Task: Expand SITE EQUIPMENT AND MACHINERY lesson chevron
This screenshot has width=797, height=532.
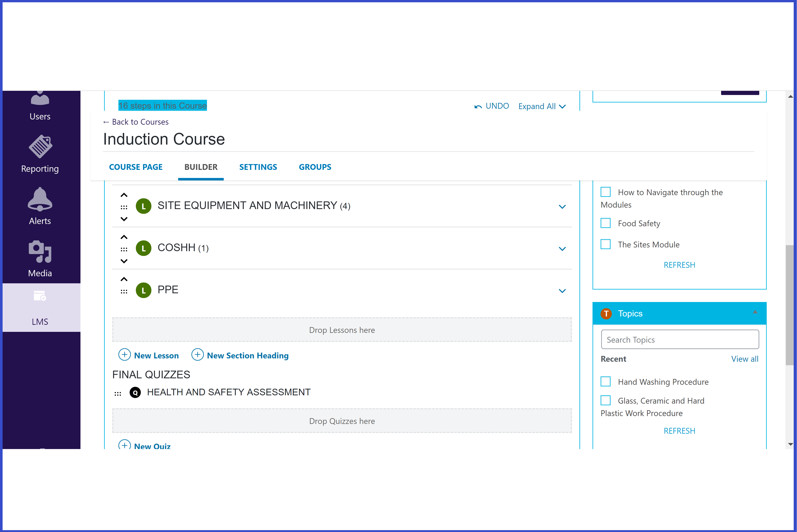Action: [562, 207]
